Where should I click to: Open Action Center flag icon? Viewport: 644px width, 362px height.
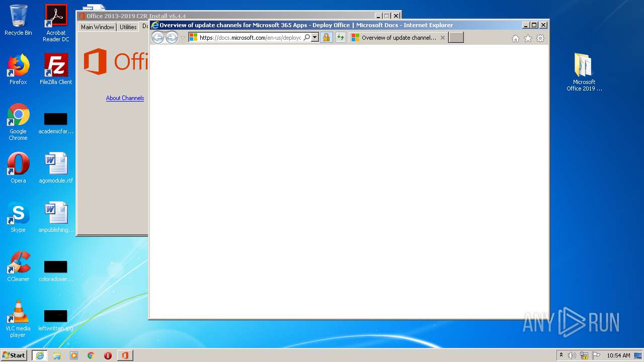click(595, 355)
